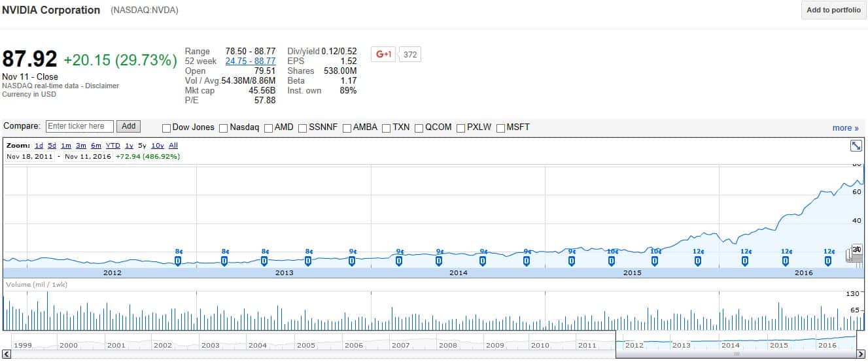Viewport: 868px width, 362px height.
Task: Show All price history in zoom
Action: (x=173, y=146)
